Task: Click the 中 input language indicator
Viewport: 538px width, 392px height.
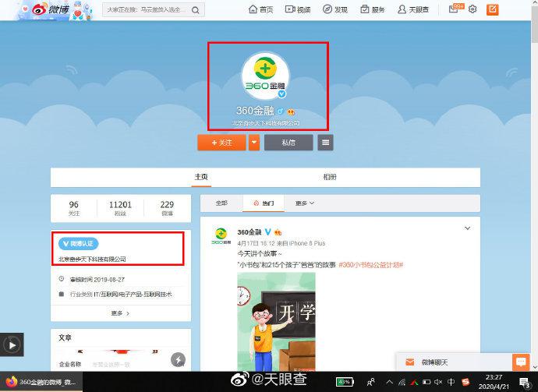Action: (451, 382)
